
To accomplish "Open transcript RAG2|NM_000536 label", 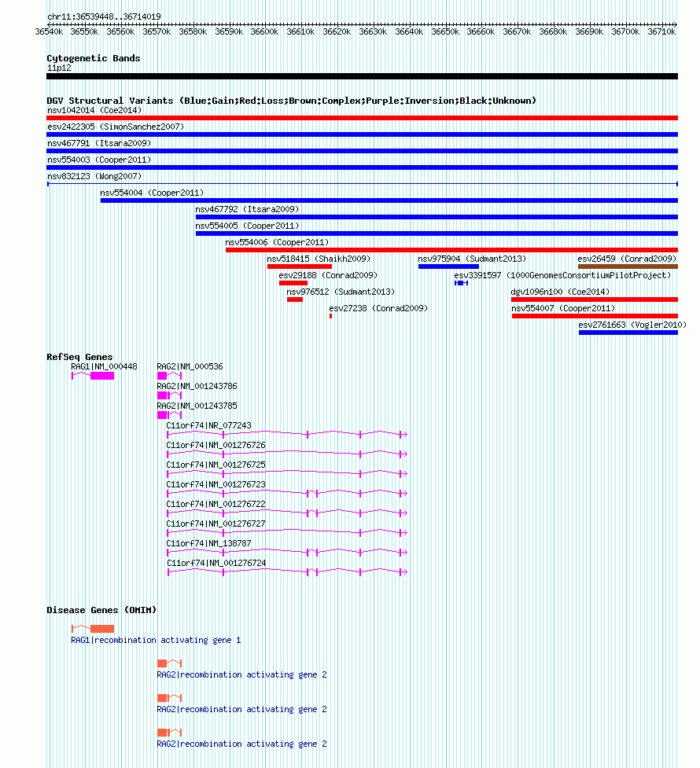I will [190, 367].
